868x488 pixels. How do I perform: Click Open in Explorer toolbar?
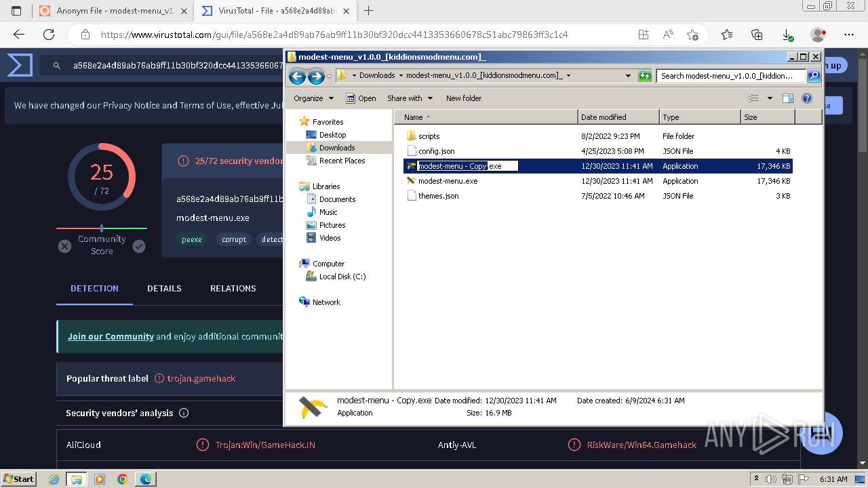point(361,98)
